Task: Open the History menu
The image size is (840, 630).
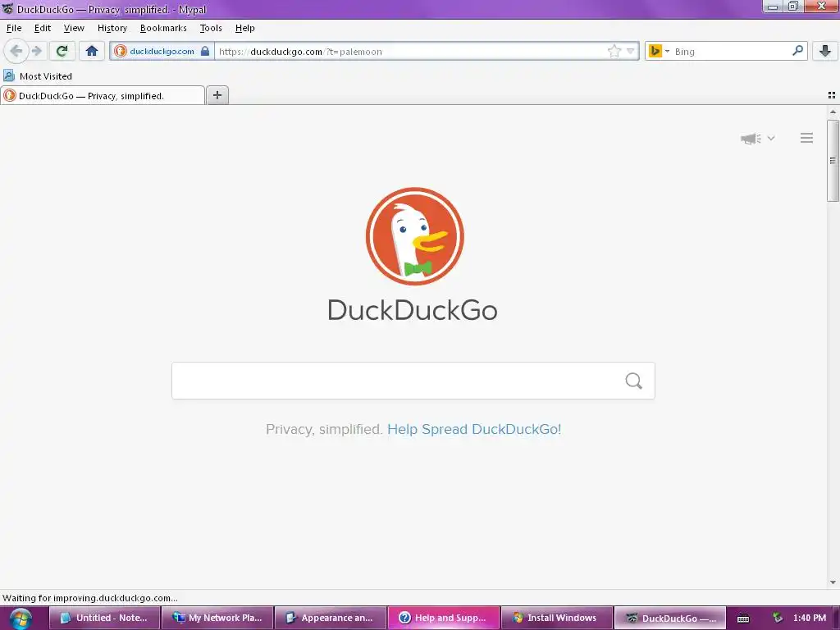Action: pyautogui.click(x=112, y=28)
